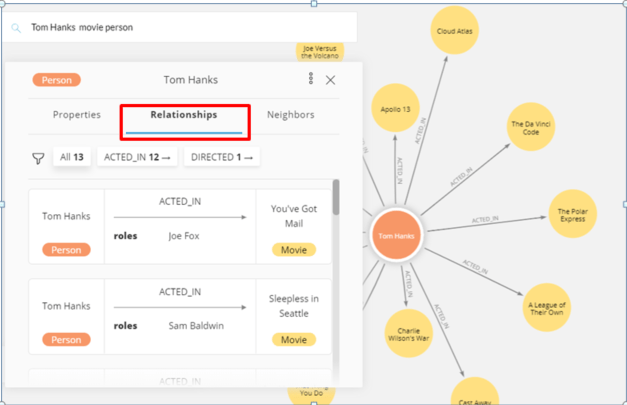
Task: Filter by DIRECTED 1 relationships
Action: 222,157
